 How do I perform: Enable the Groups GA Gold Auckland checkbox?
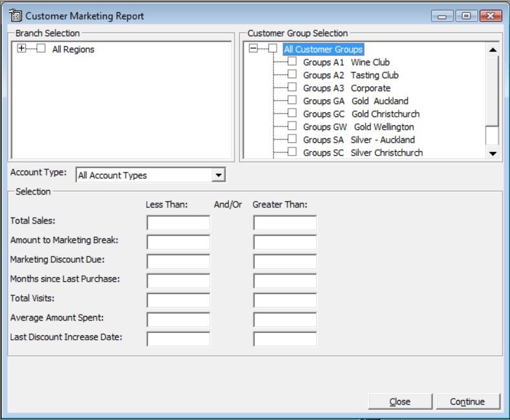(x=292, y=100)
